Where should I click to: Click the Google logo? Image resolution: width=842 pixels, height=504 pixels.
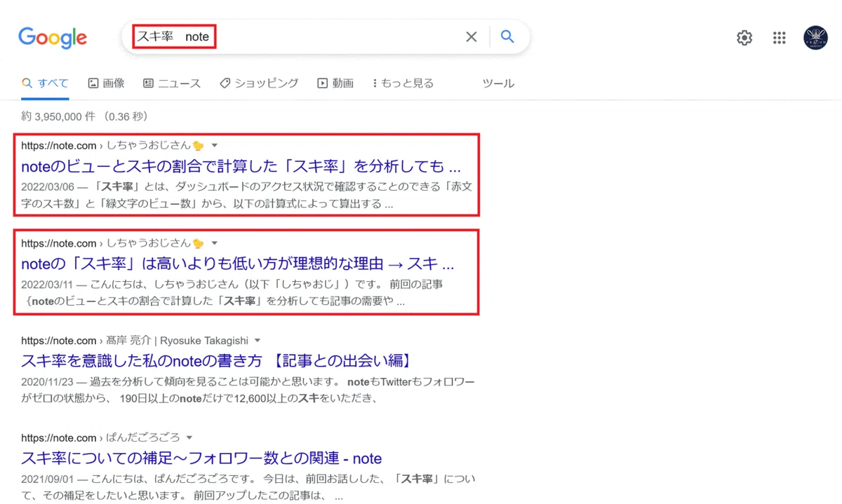[53, 37]
